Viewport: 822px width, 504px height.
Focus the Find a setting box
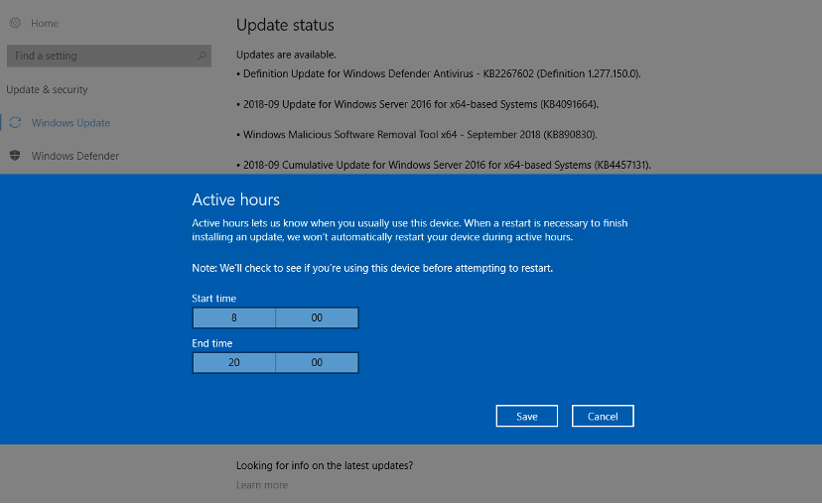109,56
